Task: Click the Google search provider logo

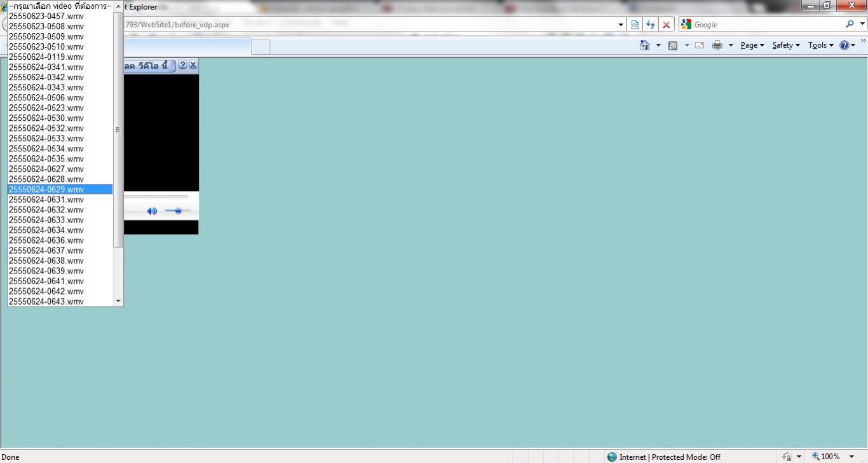Action: coord(686,24)
